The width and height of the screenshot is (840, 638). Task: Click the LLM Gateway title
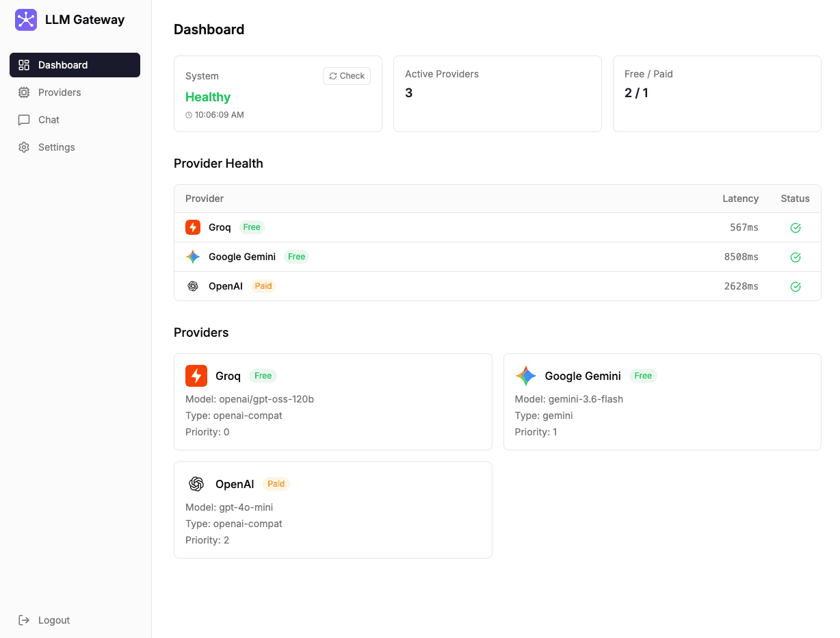pyautogui.click(x=85, y=20)
